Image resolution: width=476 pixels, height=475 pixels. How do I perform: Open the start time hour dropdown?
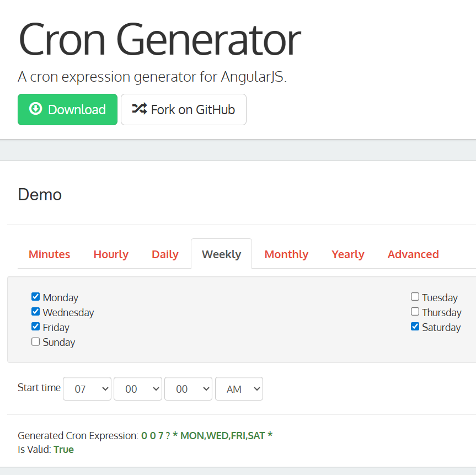click(87, 389)
